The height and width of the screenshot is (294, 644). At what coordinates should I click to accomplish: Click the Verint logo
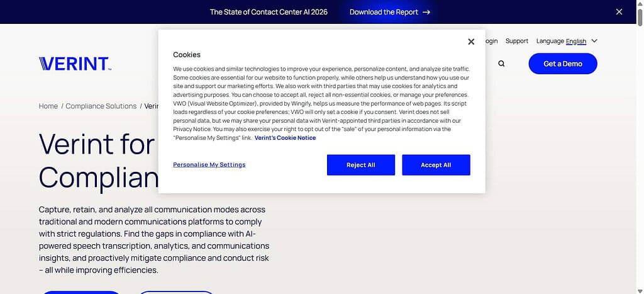coord(75,64)
